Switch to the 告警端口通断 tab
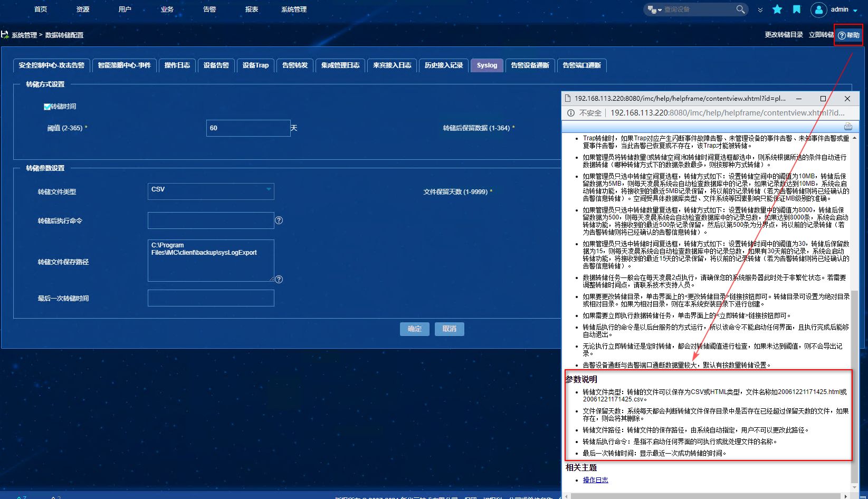Screen dimensions: 868x499 582,65
